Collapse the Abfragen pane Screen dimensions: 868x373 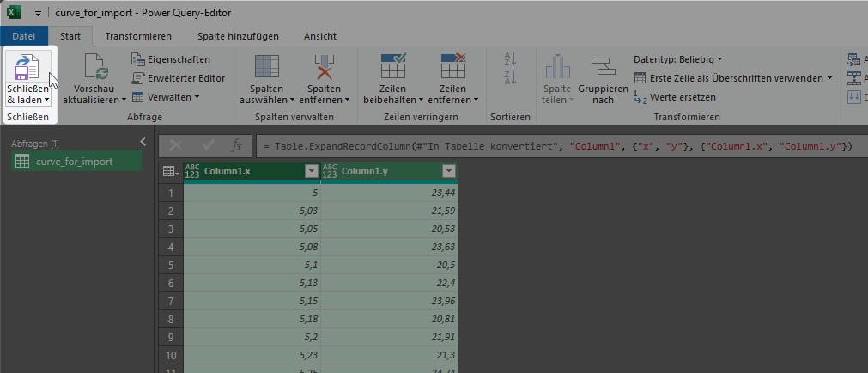click(143, 142)
